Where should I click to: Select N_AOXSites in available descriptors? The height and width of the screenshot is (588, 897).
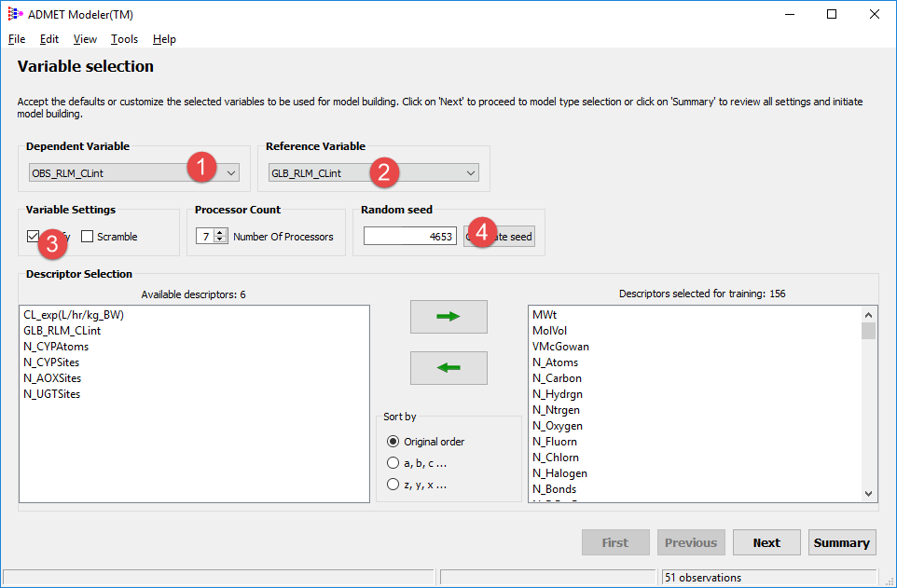tap(52, 378)
